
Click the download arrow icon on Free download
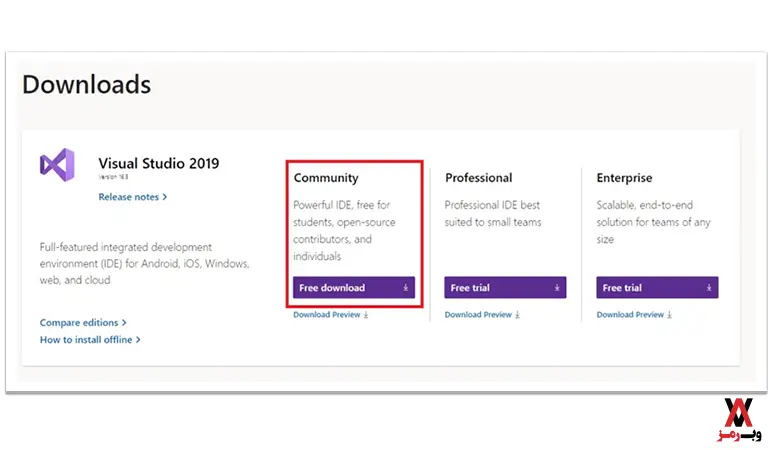(406, 288)
